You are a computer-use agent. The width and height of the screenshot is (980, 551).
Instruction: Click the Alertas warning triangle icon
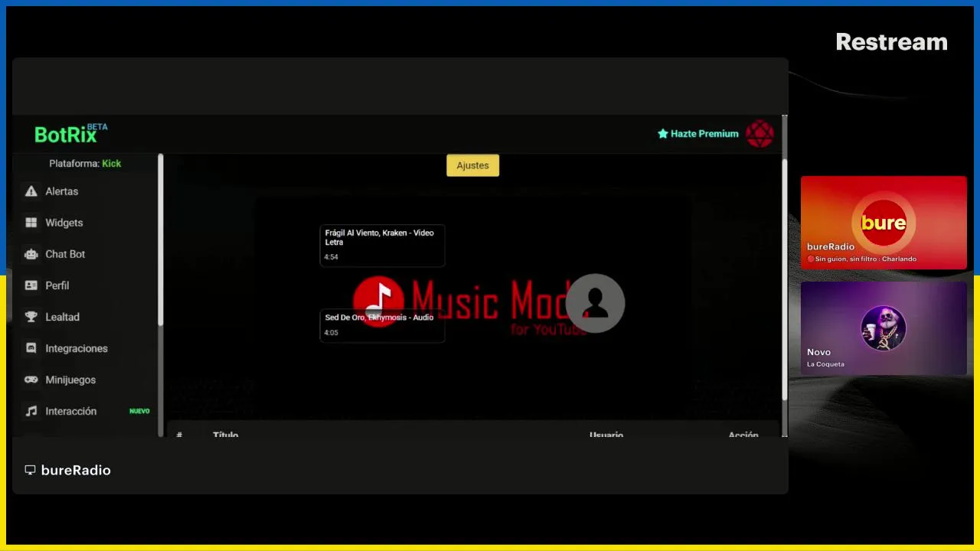[31, 191]
